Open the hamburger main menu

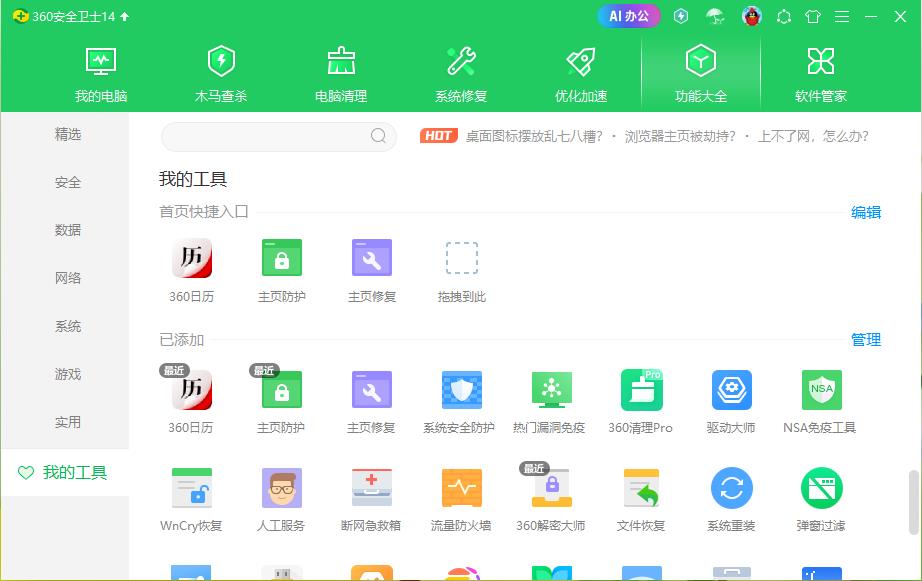pos(841,16)
